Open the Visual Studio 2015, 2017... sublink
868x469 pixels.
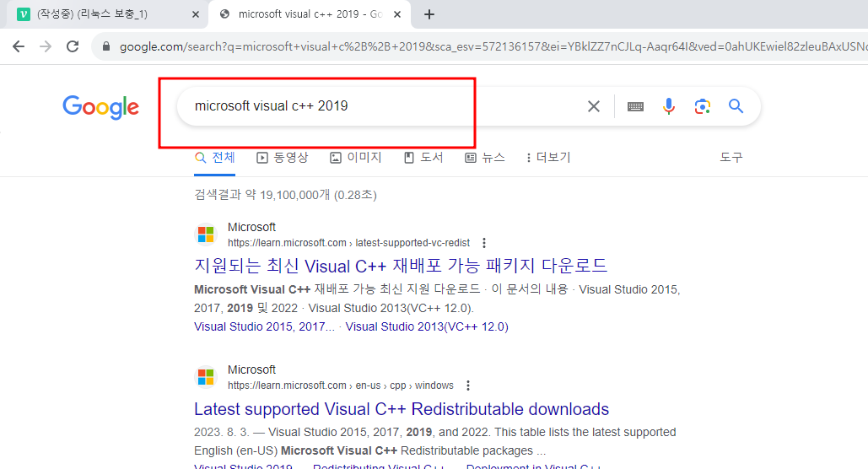(264, 326)
